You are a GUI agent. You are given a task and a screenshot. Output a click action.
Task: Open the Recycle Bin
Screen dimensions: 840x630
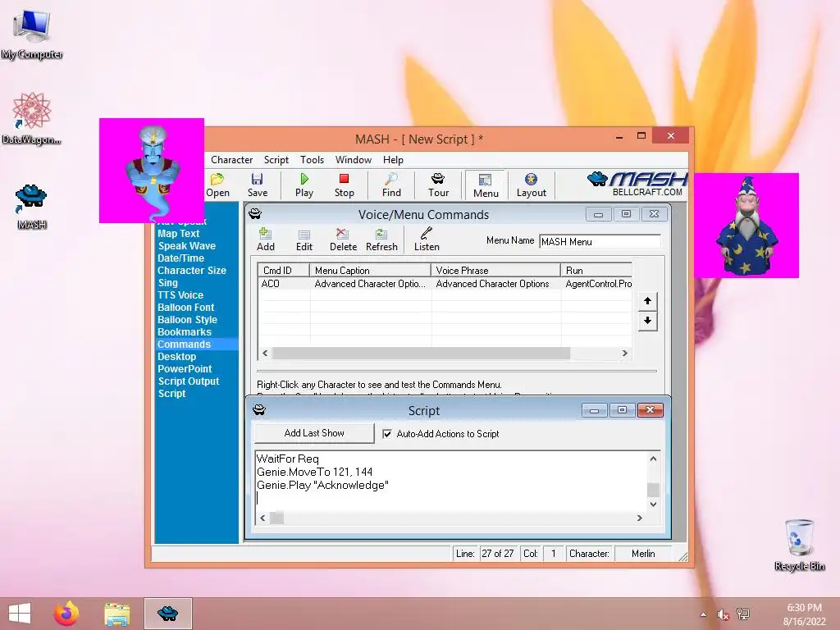pyautogui.click(x=799, y=545)
